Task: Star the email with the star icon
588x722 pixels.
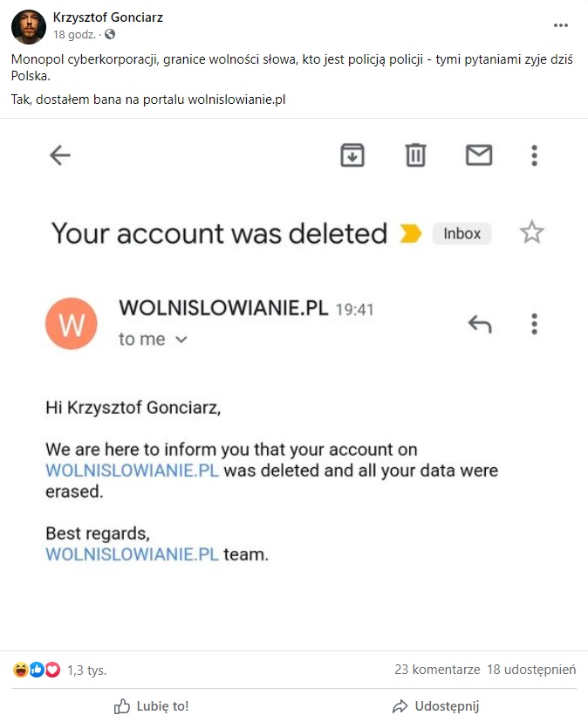Action: 532,232
